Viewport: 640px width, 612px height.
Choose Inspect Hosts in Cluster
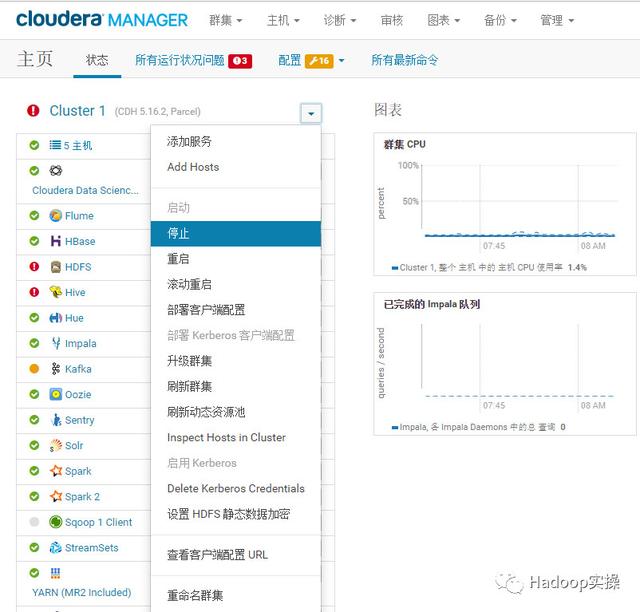(x=236, y=438)
